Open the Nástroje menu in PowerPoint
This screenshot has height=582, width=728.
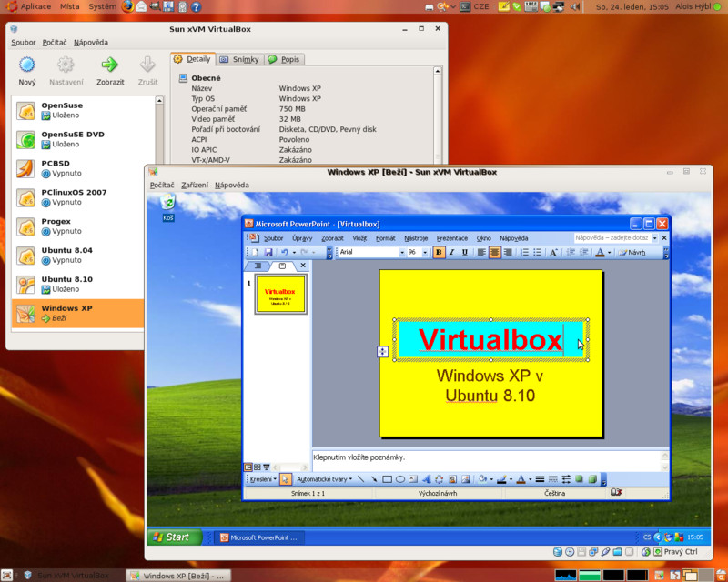coord(416,238)
